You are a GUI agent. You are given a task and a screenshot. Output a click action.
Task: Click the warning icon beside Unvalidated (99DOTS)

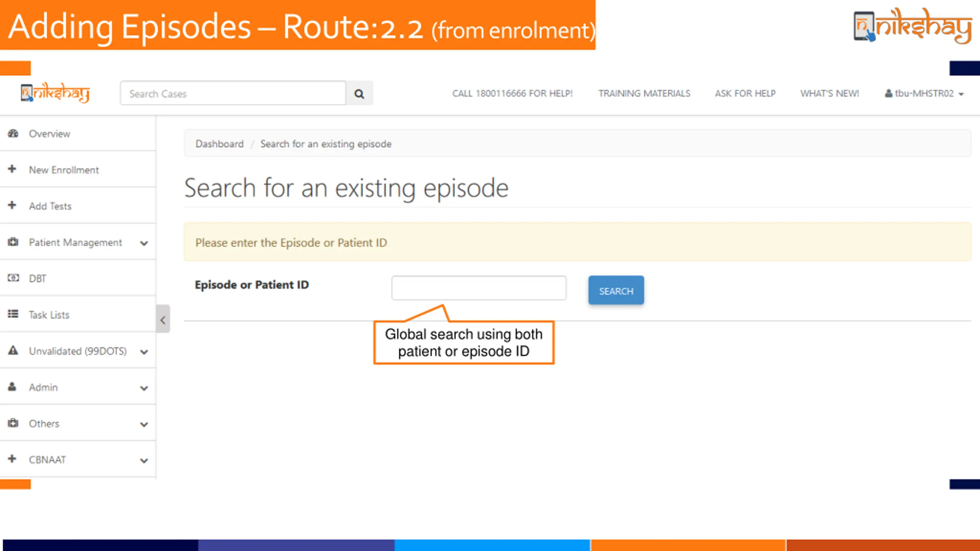(13, 350)
